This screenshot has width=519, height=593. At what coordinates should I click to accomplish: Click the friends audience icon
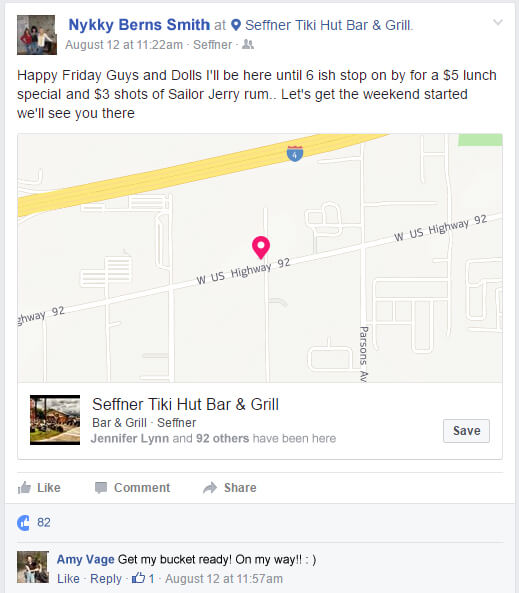248,44
